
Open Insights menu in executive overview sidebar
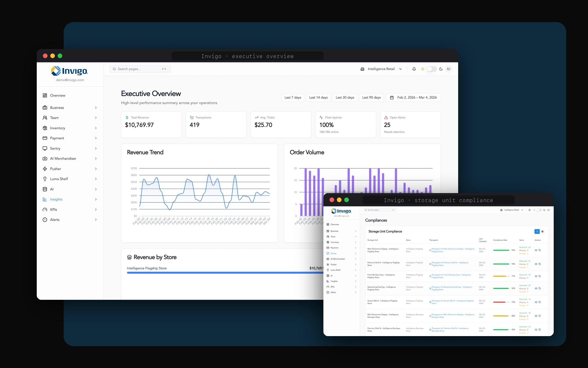tap(70, 199)
